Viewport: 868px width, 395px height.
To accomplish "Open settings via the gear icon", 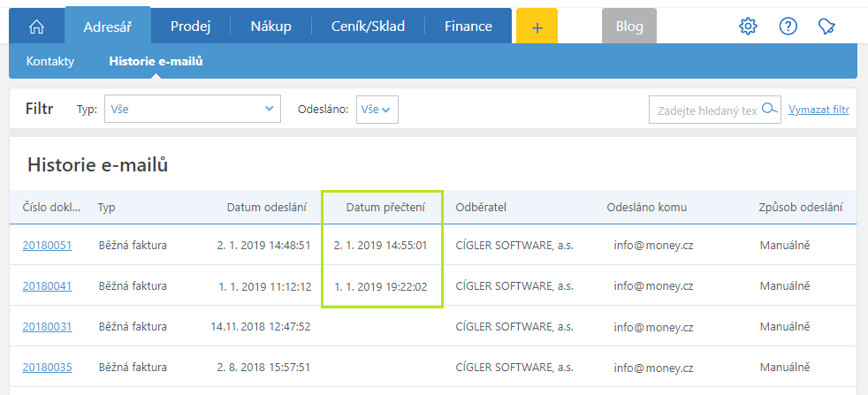I will pyautogui.click(x=748, y=26).
